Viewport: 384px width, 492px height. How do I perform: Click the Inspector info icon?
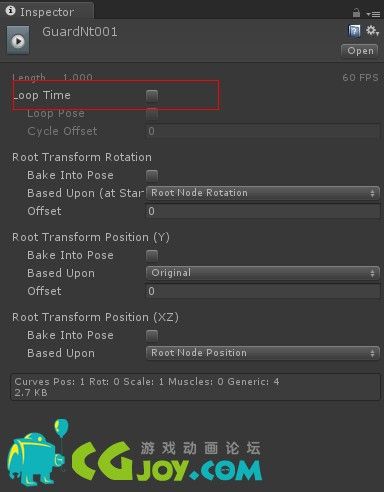click(11, 11)
